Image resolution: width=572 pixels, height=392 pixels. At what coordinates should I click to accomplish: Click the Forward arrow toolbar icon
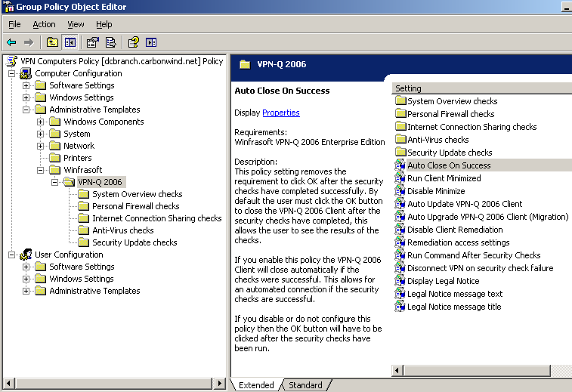coord(29,42)
